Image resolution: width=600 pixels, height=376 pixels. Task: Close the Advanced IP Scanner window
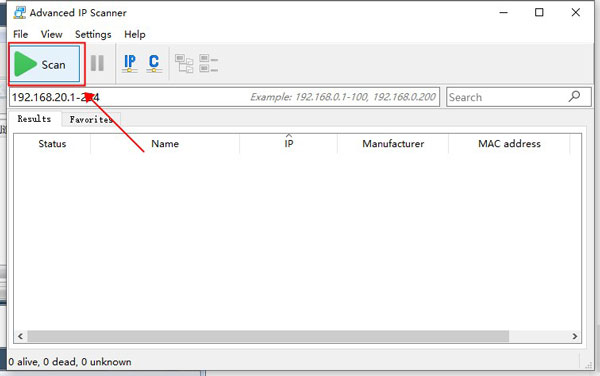pos(576,13)
